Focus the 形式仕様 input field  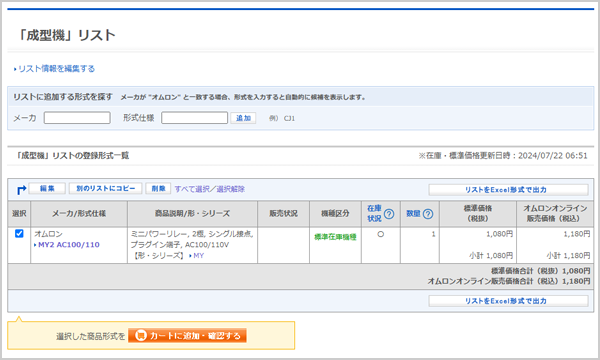point(194,118)
